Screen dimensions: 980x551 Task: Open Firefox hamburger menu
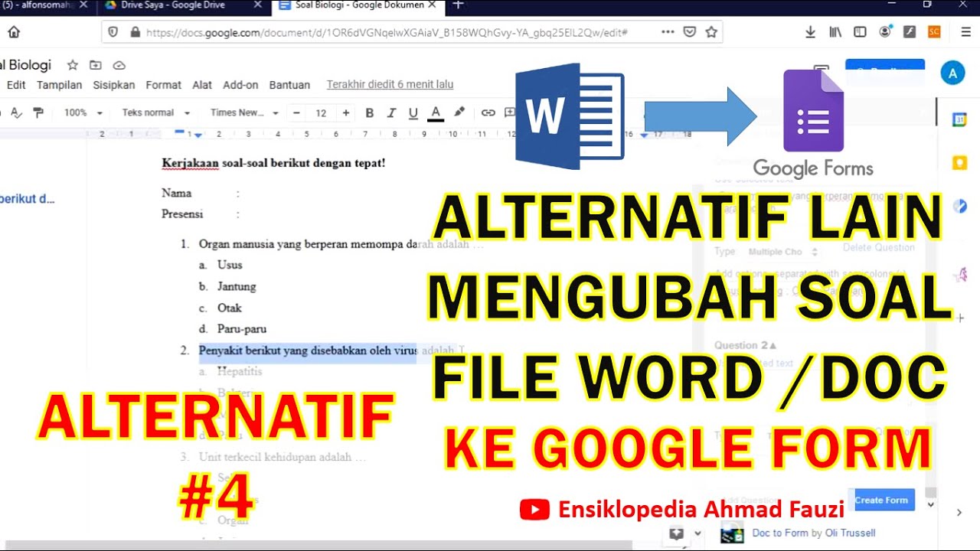coord(965,32)
